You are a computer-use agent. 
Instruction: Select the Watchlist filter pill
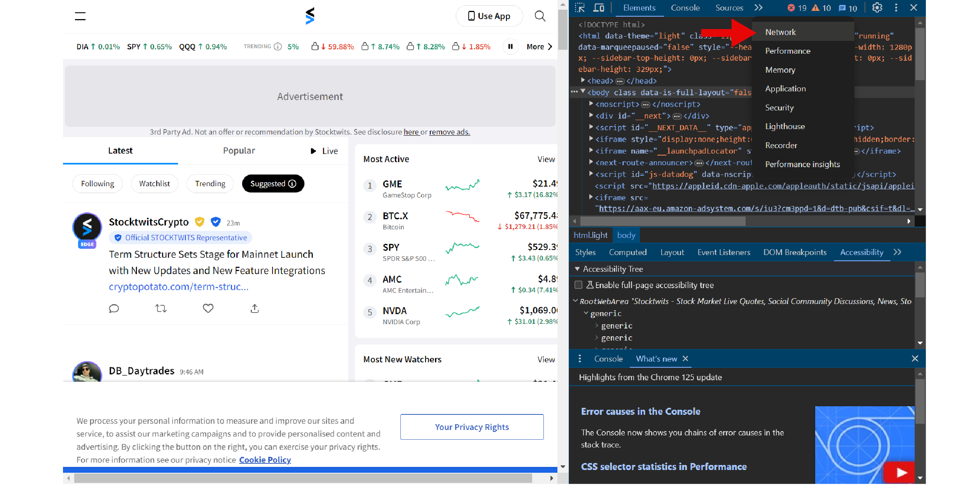pos(154,183)
